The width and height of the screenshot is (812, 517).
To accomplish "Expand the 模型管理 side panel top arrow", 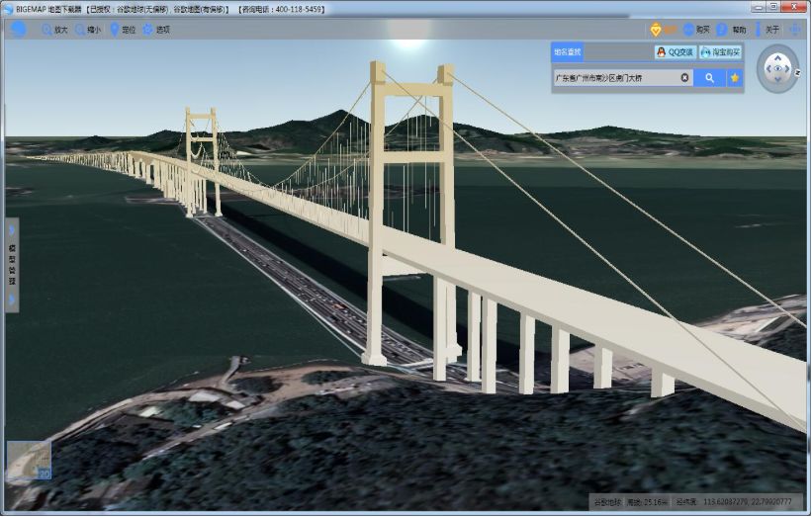I will click(x=12, y=230).
